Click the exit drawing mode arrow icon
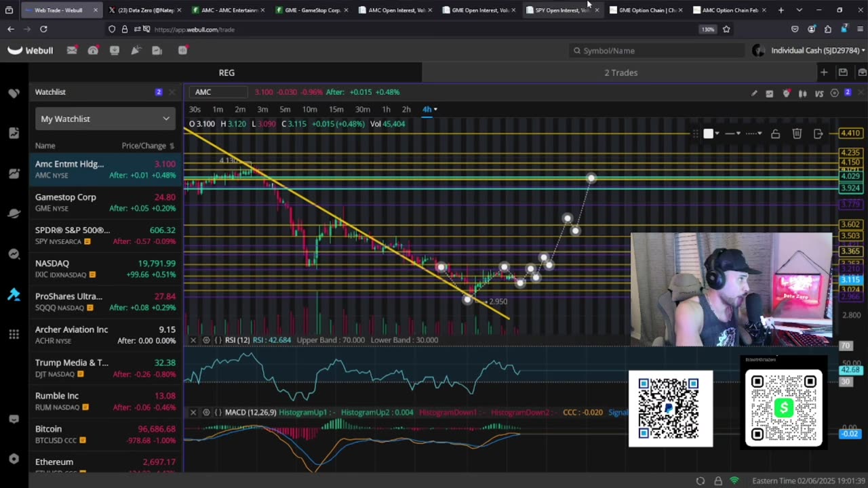 point(818,134)
